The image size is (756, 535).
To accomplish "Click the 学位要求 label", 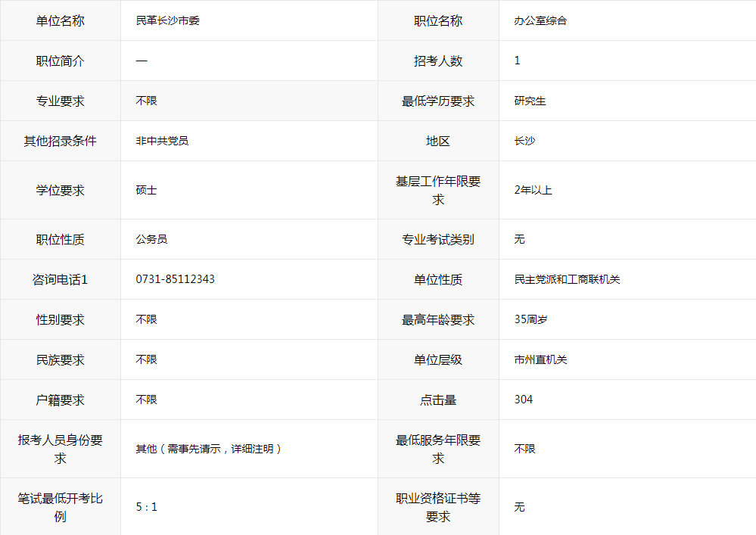I will pyautogui.click(x=61, y=190).
